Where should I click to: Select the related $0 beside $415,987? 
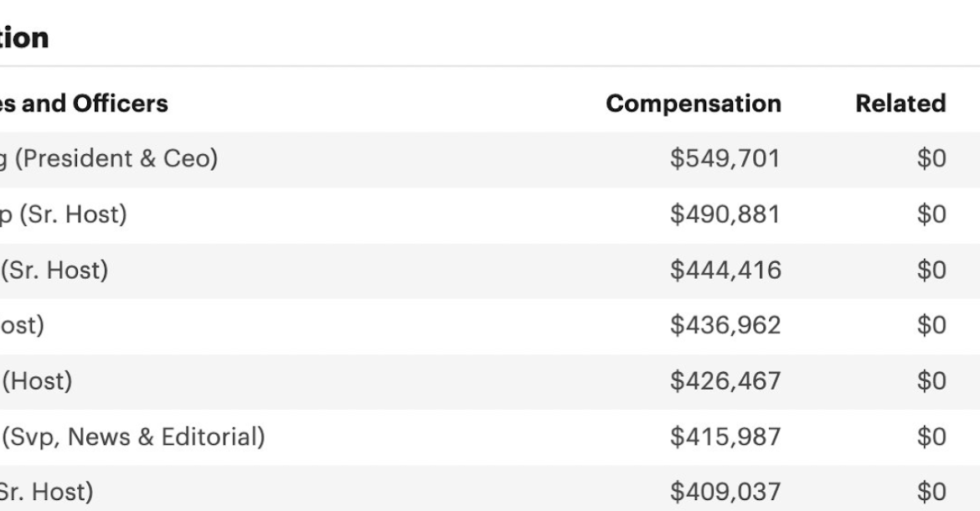(x=931, y=436)
